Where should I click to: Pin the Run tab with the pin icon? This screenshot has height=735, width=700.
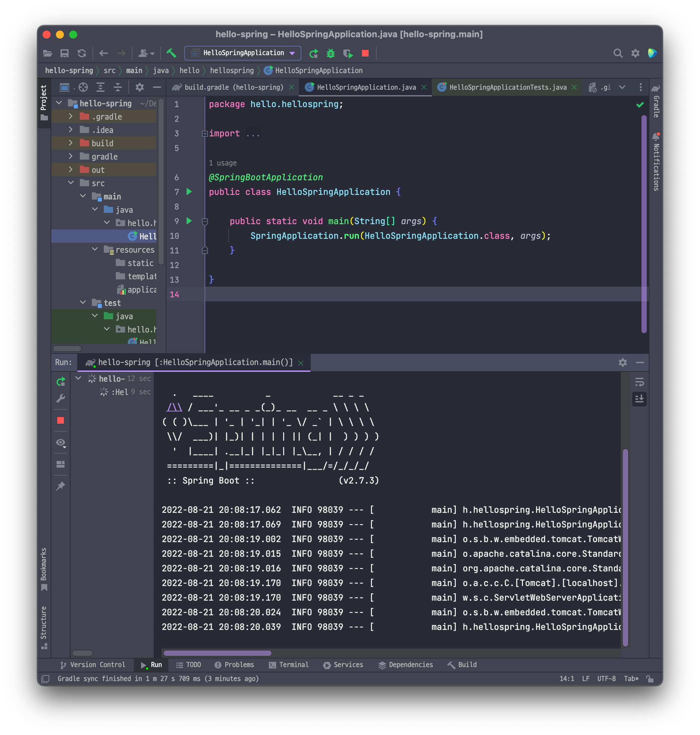(x=61, y=486)
